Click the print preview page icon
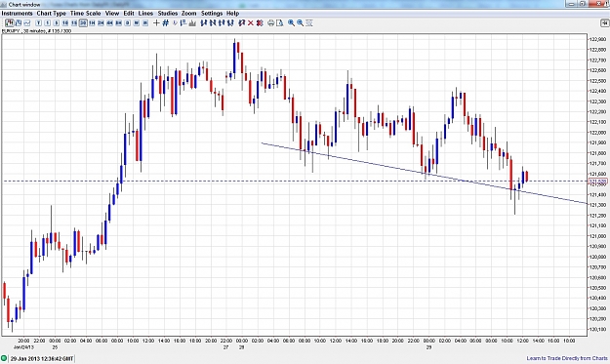Viewport: 610px width, 364px height. (x=280, y=23)
